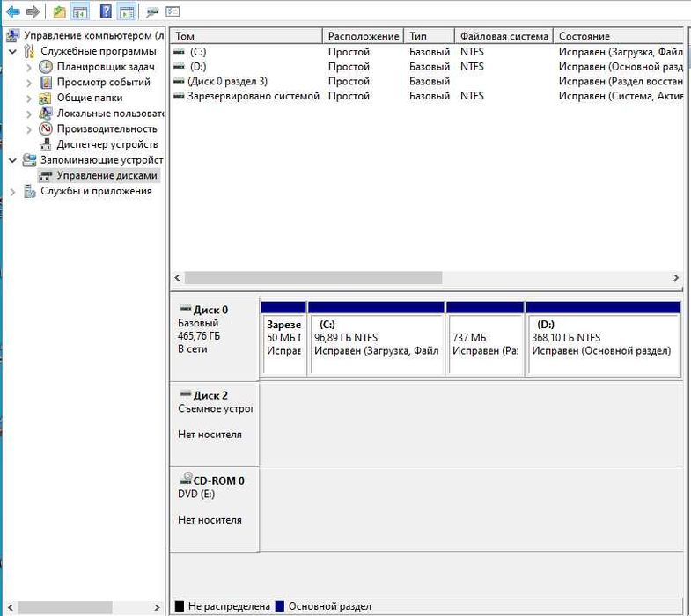Click the Диск 0 disk label panel
This screenshot has height=616, width=691.
(215, 339)
